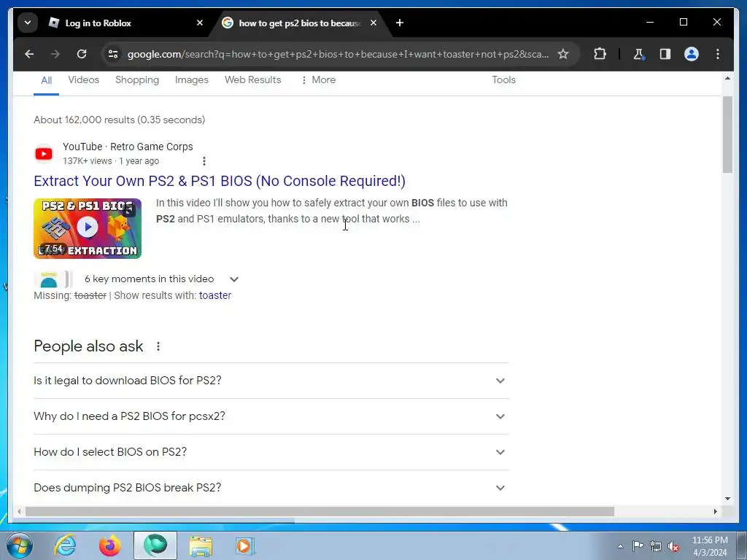The height and width of the screenshot is (560, 747).
Task: Switch to Videos search filter
Action: (x=83, y=80)
